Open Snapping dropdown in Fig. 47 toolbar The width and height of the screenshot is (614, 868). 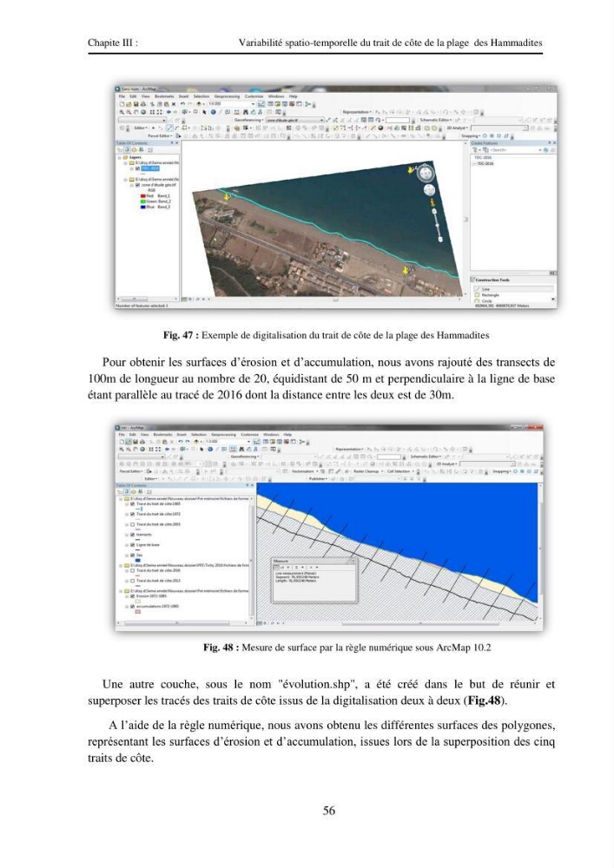click(471, 135)
